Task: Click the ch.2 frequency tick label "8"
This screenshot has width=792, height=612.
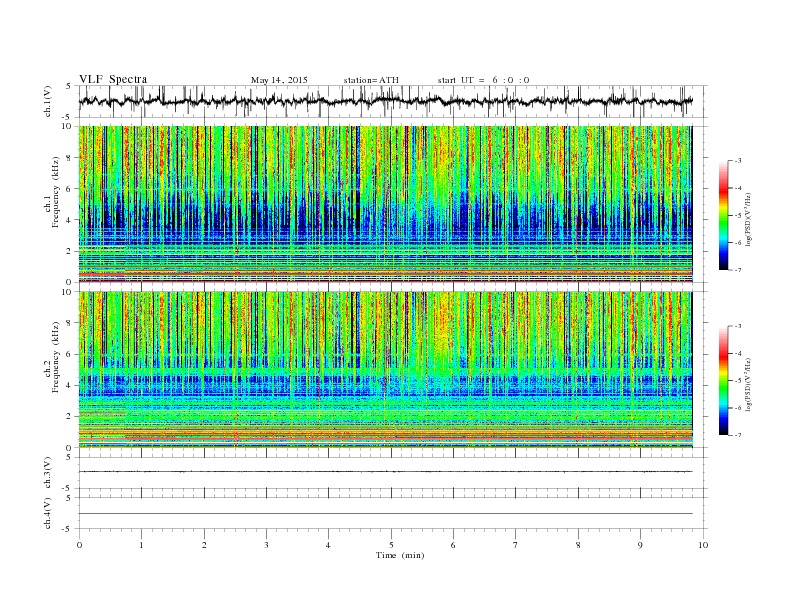Action: point(70,323)
